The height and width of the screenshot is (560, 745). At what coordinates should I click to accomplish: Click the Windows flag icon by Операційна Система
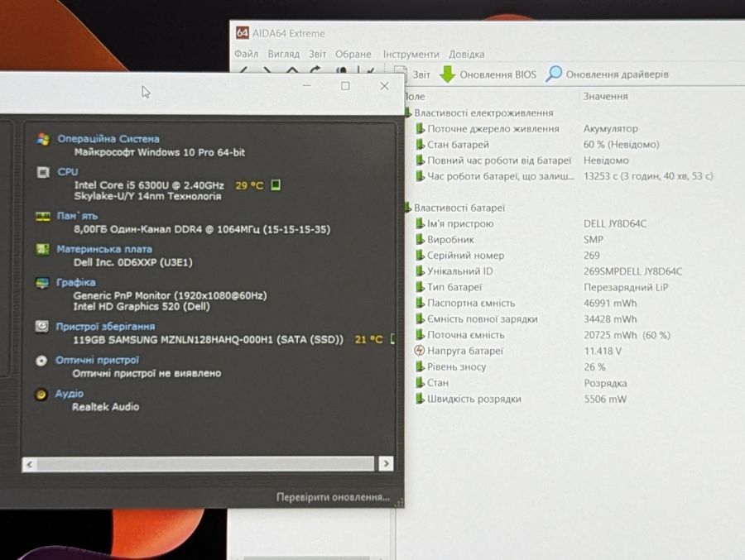pyautogui.click(x=43, y=139)
